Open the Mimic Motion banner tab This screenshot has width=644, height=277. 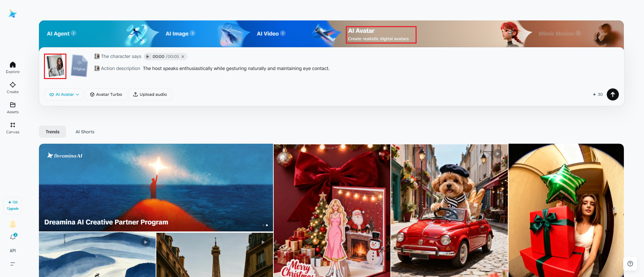(x=559, y=33)
